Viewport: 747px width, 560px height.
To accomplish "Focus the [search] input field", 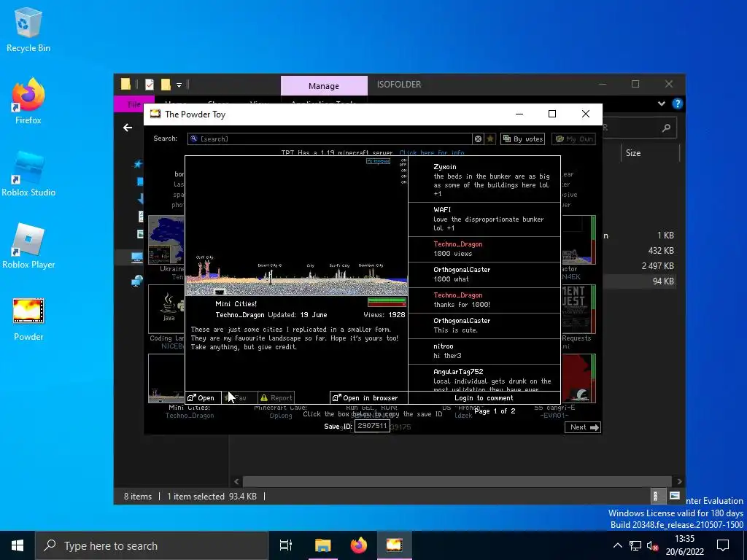I will [x=330, y=139].
